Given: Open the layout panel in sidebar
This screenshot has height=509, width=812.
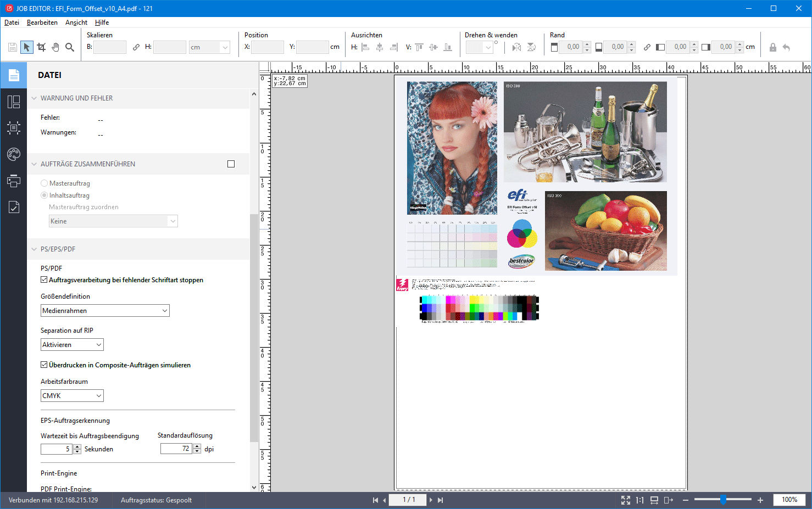Looking at the screenshot, I should click(14, 102).
